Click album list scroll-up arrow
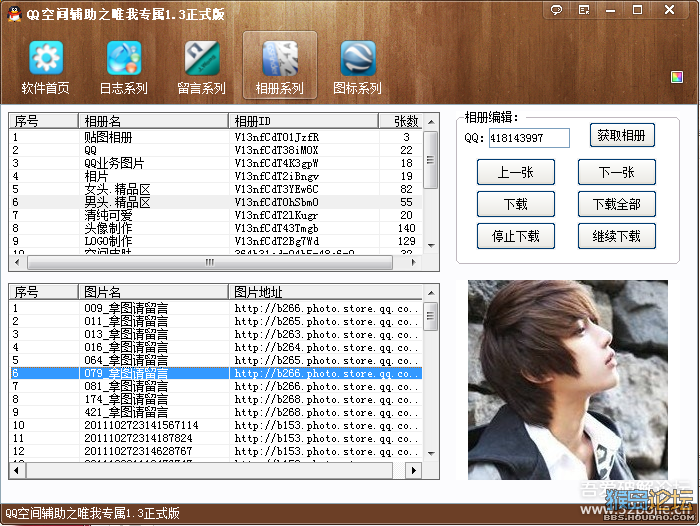This screenshot has width=700, height=526. [x=431, y=121]
